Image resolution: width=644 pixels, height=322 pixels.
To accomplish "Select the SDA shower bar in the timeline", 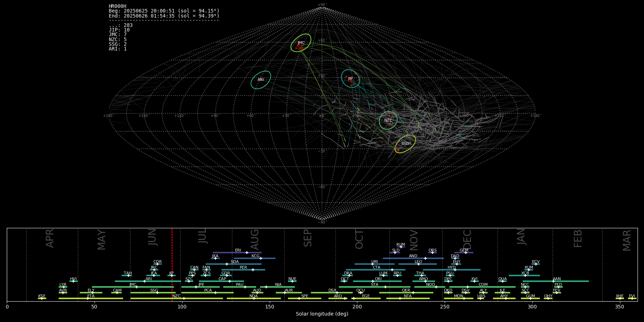I will 234,264.
